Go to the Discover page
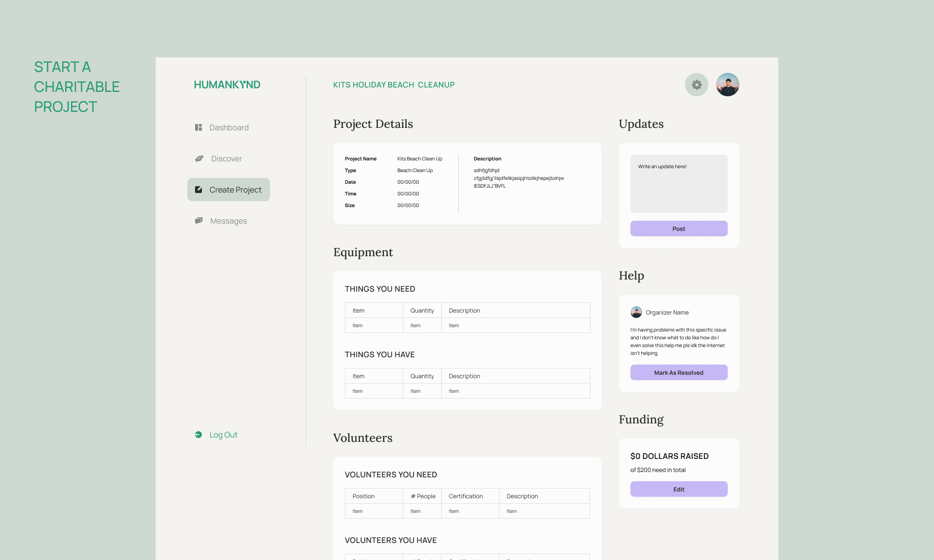The height and width of the screenshot is (560, 934). [226, 158]
